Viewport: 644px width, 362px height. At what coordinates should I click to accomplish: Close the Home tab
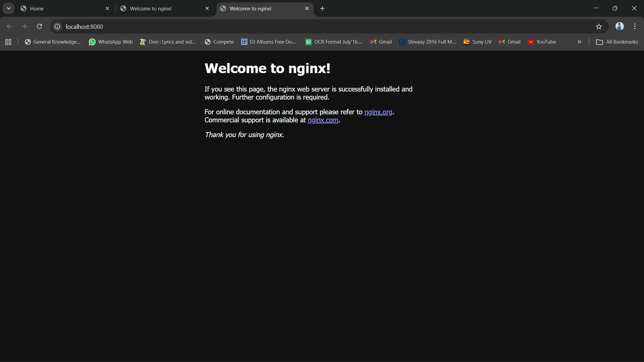click(107, 8)
